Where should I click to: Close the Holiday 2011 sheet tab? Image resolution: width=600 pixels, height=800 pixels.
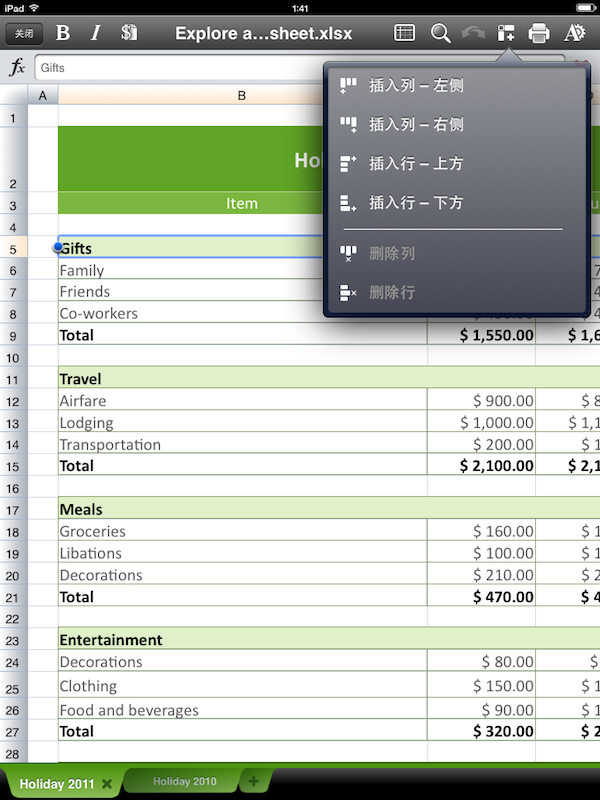tap(107, 783)
